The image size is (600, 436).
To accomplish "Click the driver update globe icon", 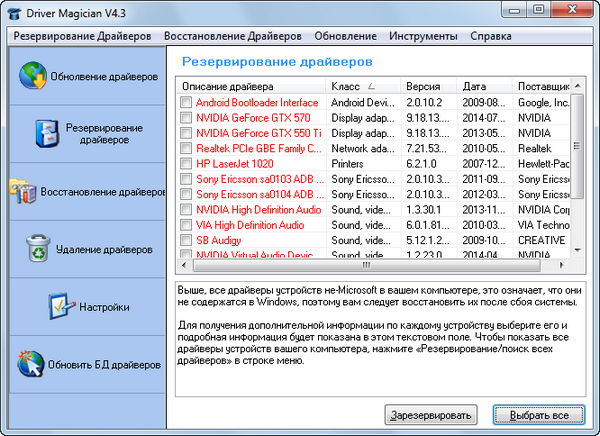I will point(34,77).
